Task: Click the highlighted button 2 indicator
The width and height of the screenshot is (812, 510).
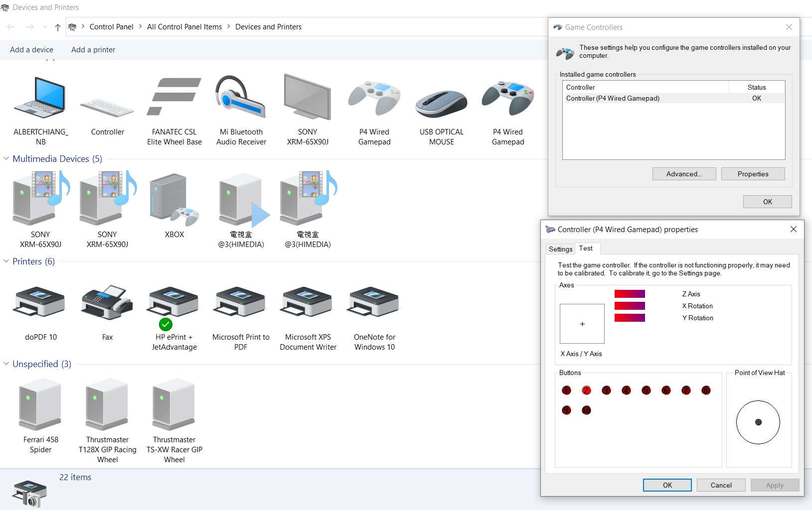Action: coord(586,390)
